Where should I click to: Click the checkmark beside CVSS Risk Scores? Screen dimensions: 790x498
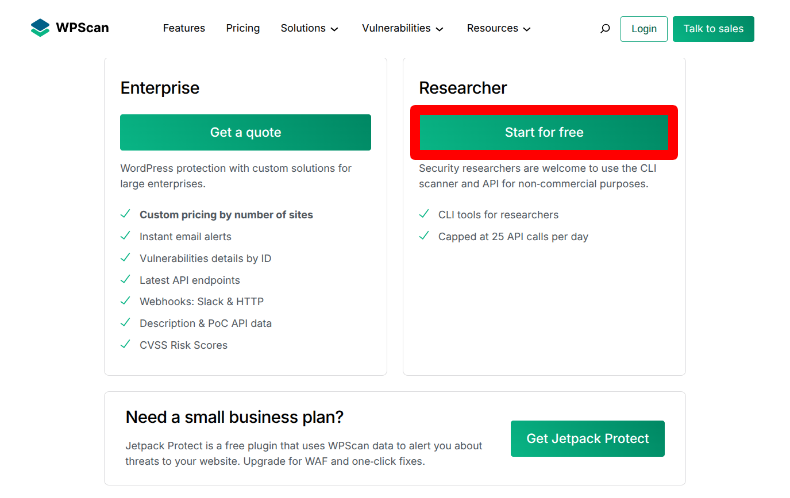pos(125,345)
